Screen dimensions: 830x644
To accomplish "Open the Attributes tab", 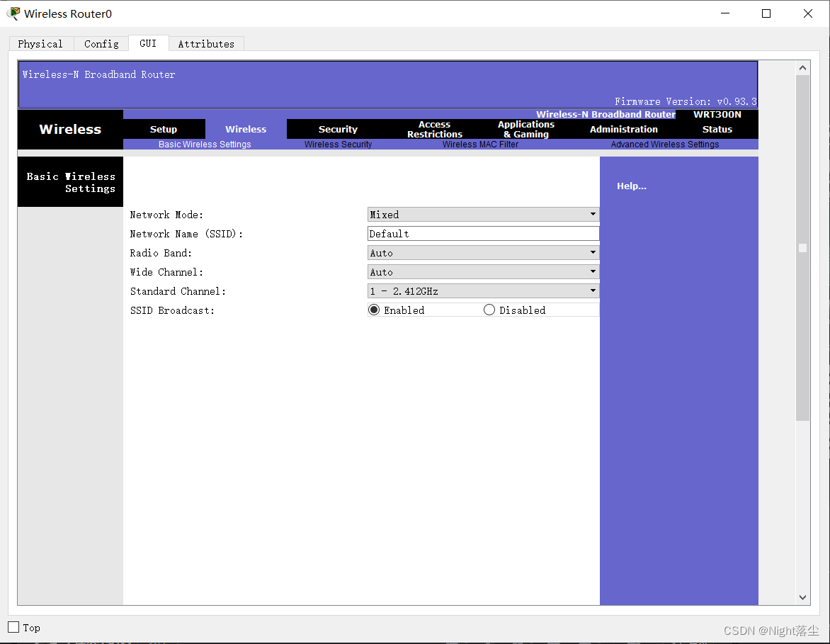I will [x=206, y=44].
